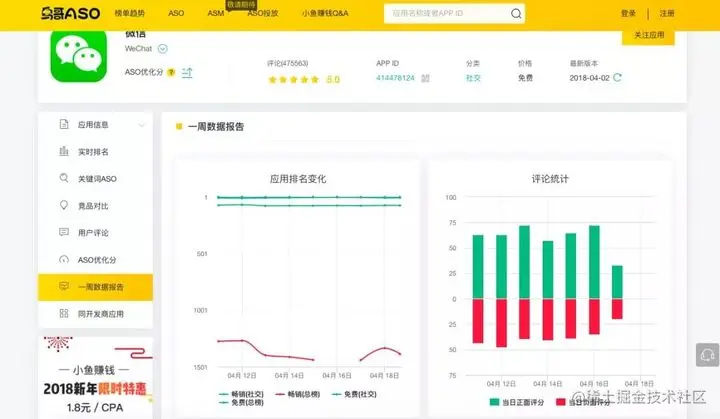The image size is (720, 419).
Task: Open the ASO nav menu
Action: tap(176, 13)
